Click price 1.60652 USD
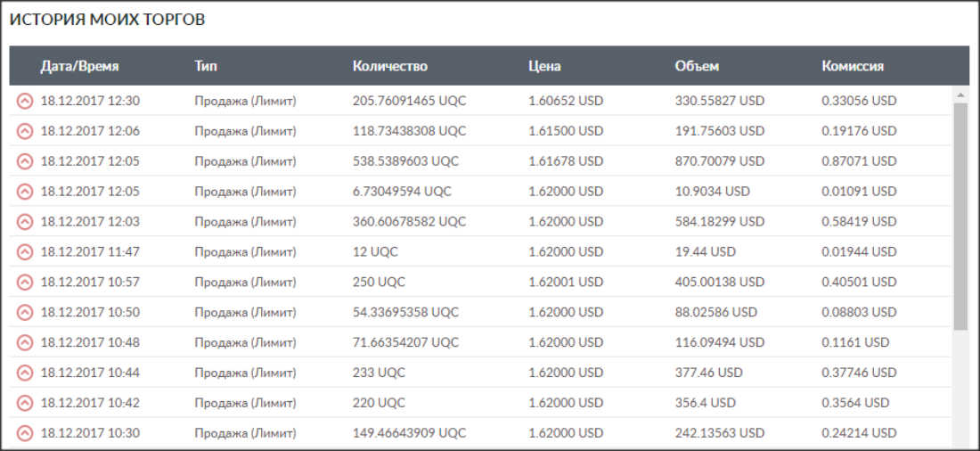The width and height of the screenshot is (980, 451). tap(566, 101)
